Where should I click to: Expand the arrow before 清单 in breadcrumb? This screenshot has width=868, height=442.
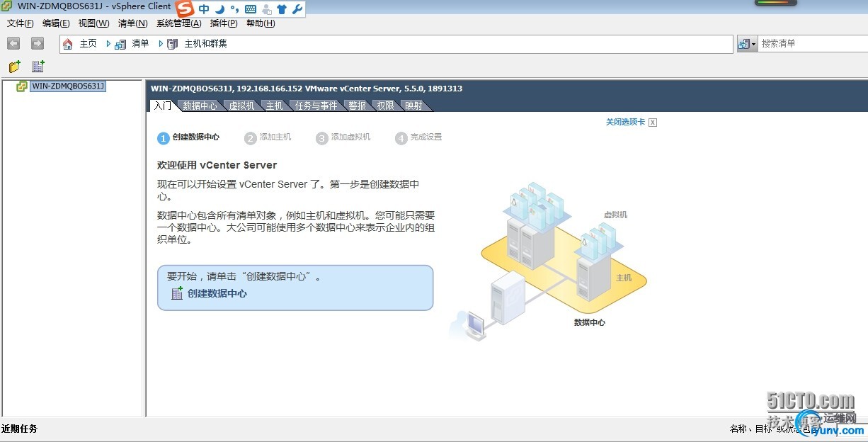coord(108,44)
